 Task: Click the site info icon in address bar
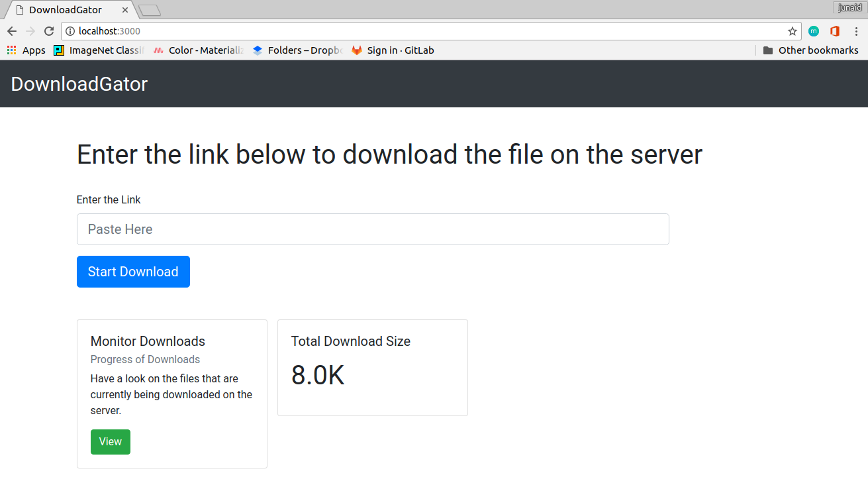(70, 31)
